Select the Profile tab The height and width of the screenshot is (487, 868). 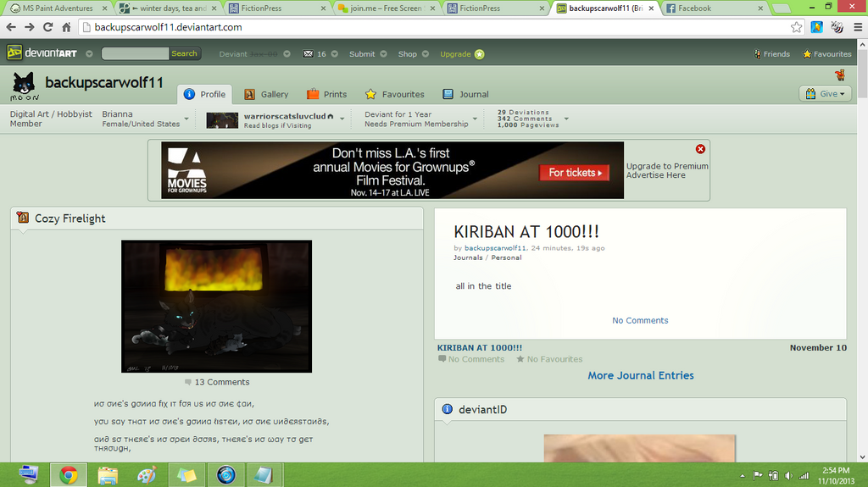pyautogui.click(x=204, y=94)
